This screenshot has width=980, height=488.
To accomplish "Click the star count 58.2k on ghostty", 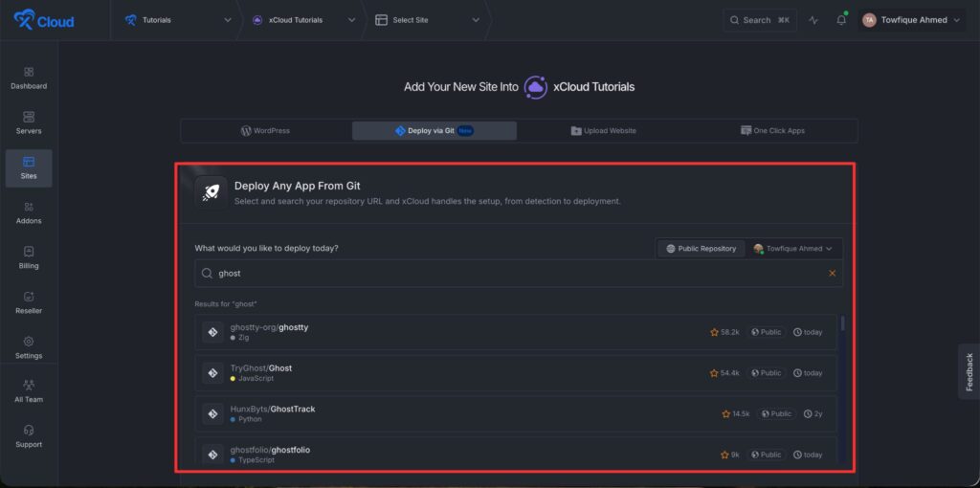I will click(725, 332).
